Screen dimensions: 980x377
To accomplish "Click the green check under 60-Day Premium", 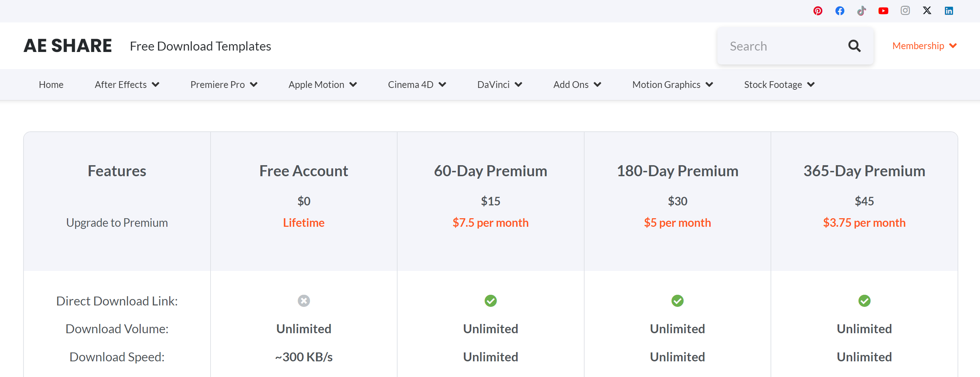I will tap(491, 300).
